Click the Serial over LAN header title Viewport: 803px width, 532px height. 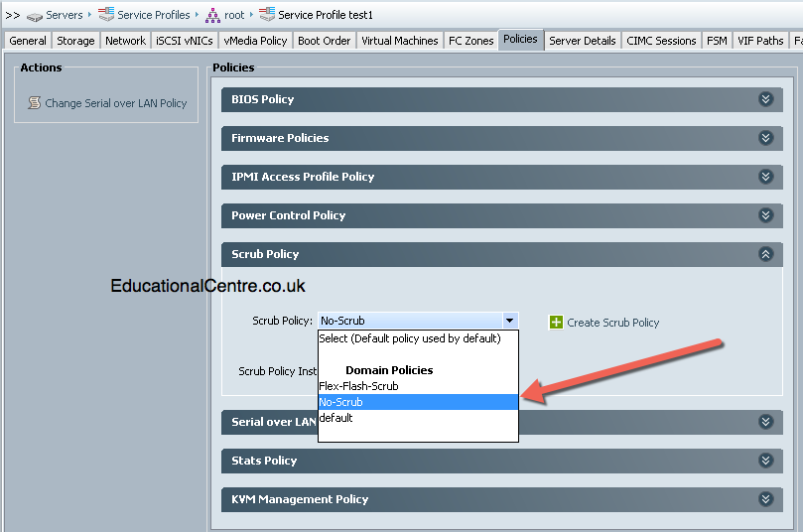point(274,422)
